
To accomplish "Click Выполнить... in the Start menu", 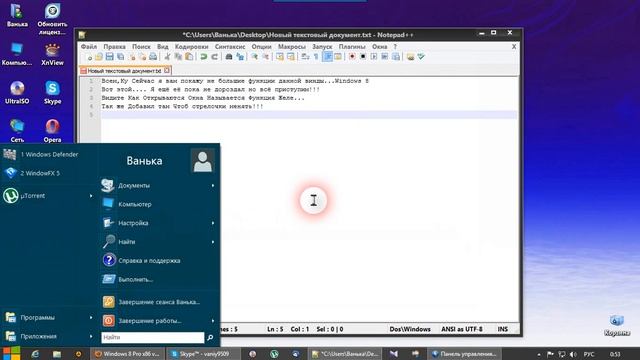I will tap(158, 279).
